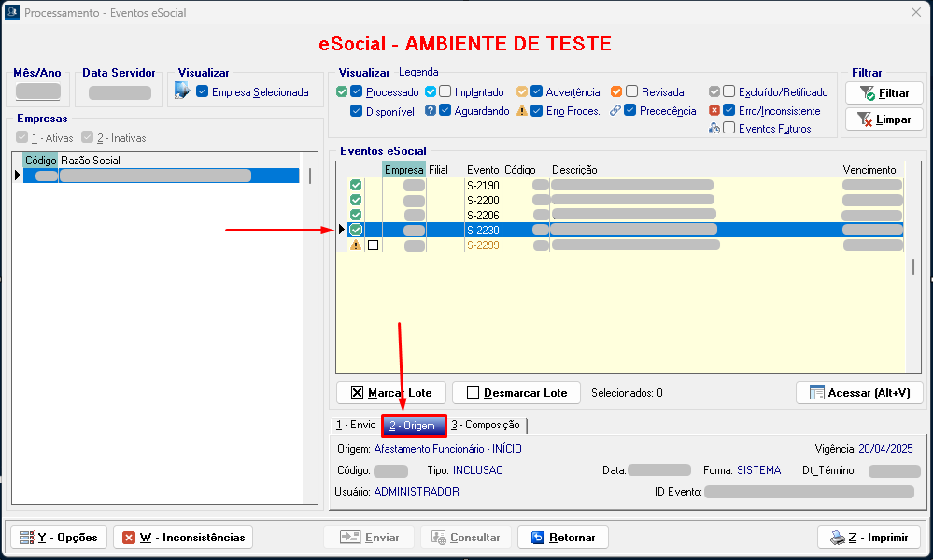Click the green status icon on S-2190 row
Screen dimensions: 933x560
[x=356, y=186]
